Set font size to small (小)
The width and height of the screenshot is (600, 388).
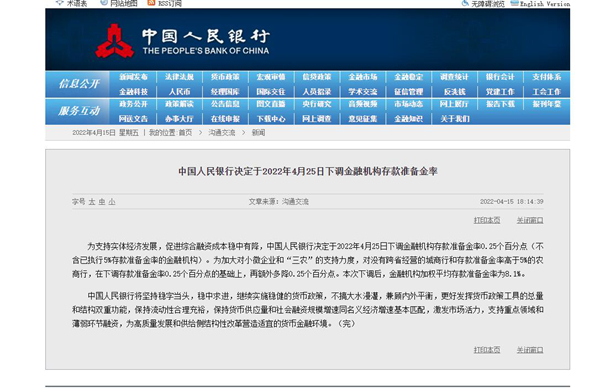tap(112, 202)
